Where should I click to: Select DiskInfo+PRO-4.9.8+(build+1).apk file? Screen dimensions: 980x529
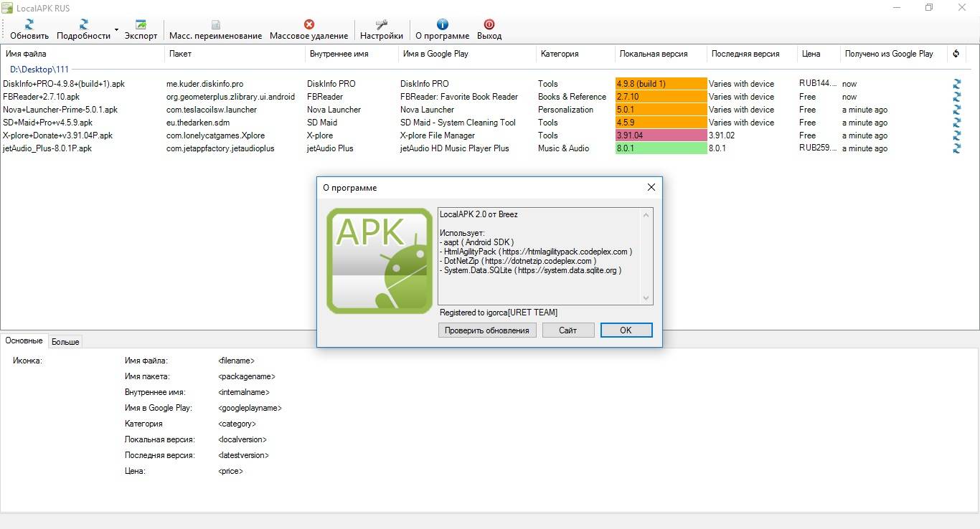click(x=64, y=84)
